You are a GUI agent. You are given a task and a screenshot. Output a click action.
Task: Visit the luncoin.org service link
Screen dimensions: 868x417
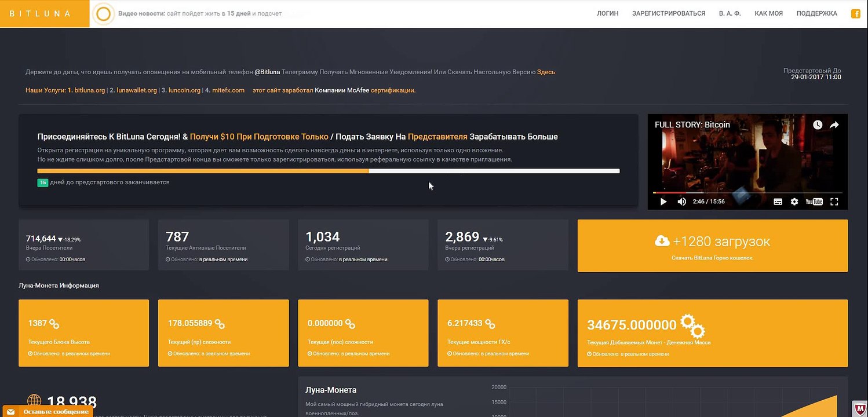point(184,90)
